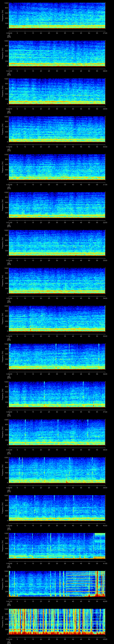Select the '9:28:00' start time label
This screenshot has width=114, height=644.
pos(9,109)
